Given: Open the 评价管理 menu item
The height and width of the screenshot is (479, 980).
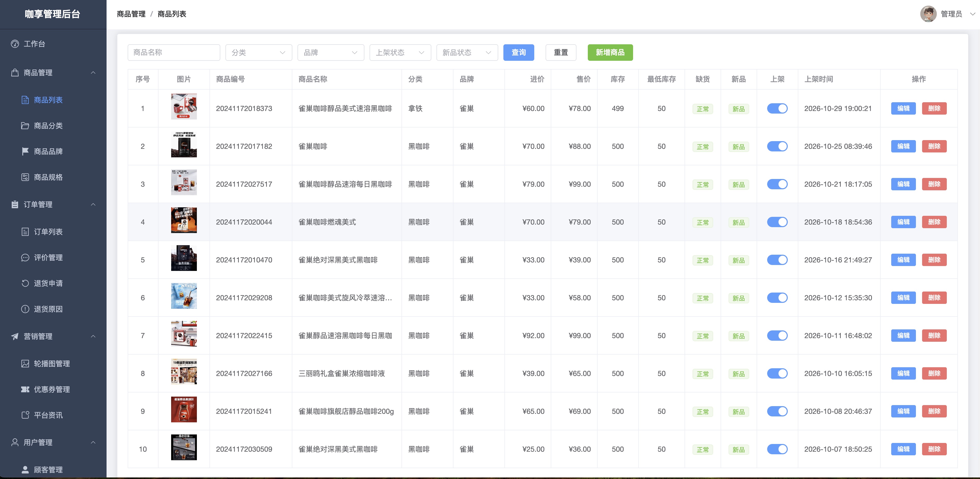Looking at the screenshot, I should 53,257.
